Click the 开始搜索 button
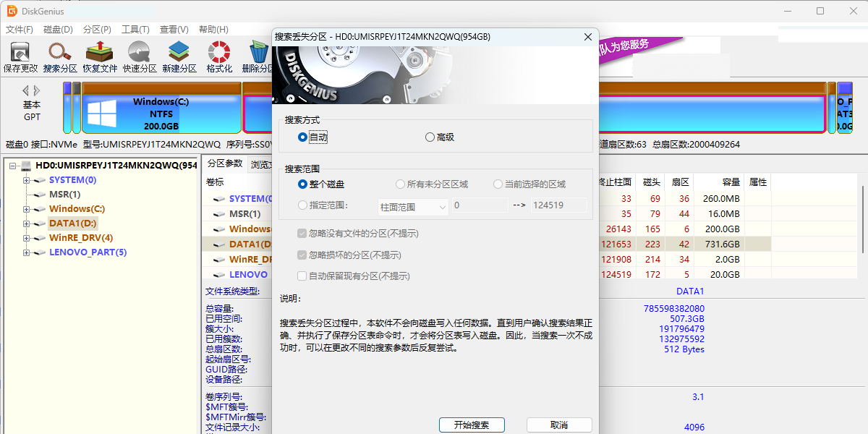The image size is (868, 434). 472,425
